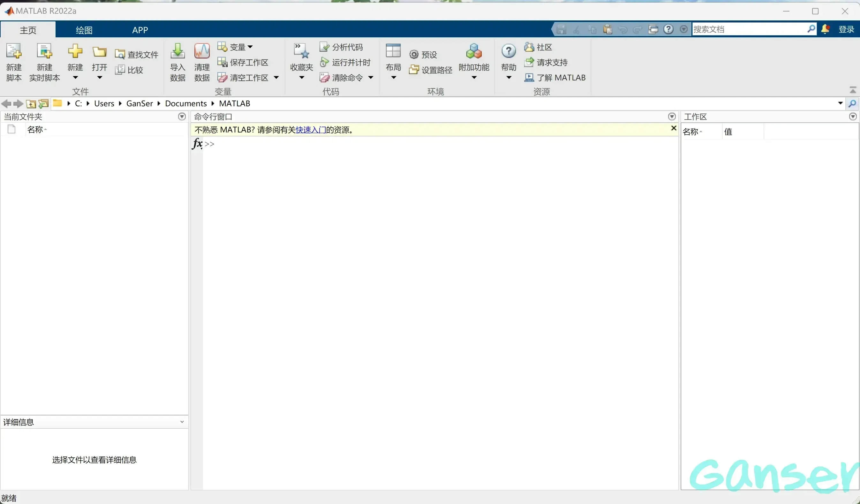This screenshot has width=860, height=504.
Task: Expand the Add-Ons (附加功能) dropdown
Action: (x=474, y=78)
